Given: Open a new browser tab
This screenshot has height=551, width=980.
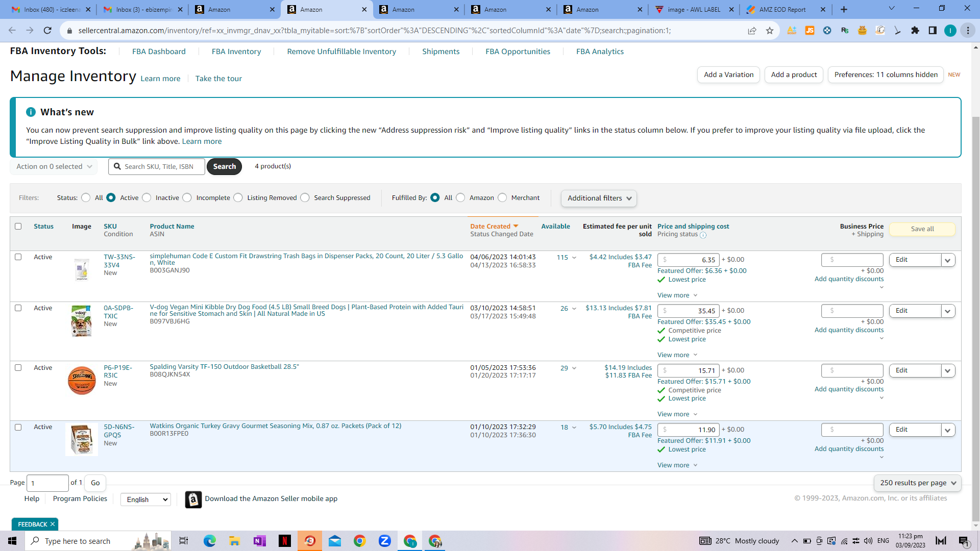Looking at the screenshot, I should (x=844, y=9).
